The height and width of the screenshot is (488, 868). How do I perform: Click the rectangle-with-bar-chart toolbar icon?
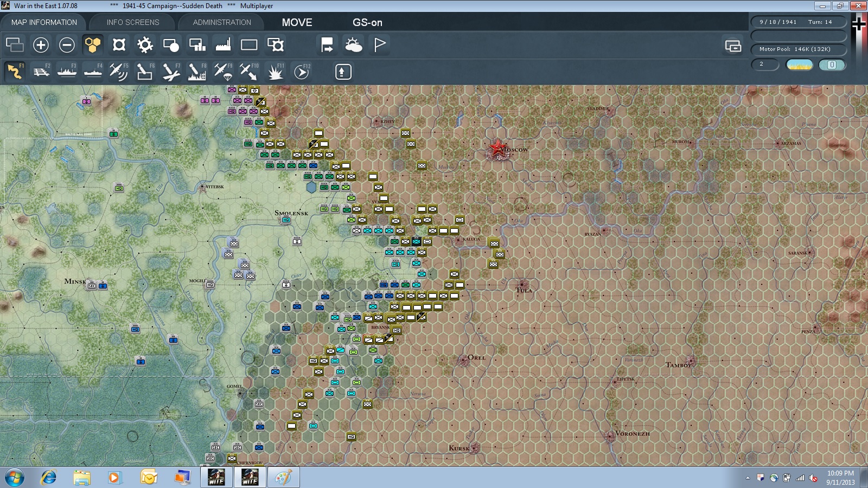(x=197, y=44)
